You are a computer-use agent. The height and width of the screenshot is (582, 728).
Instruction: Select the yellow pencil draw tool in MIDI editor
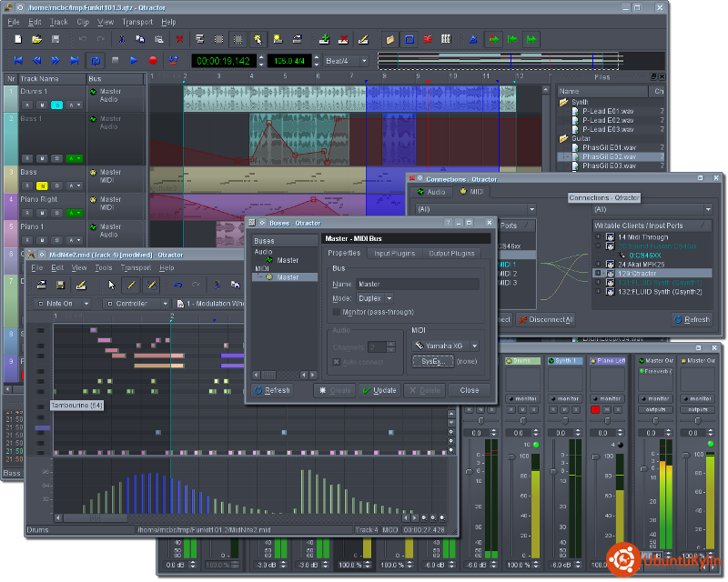tap(132, 286)
